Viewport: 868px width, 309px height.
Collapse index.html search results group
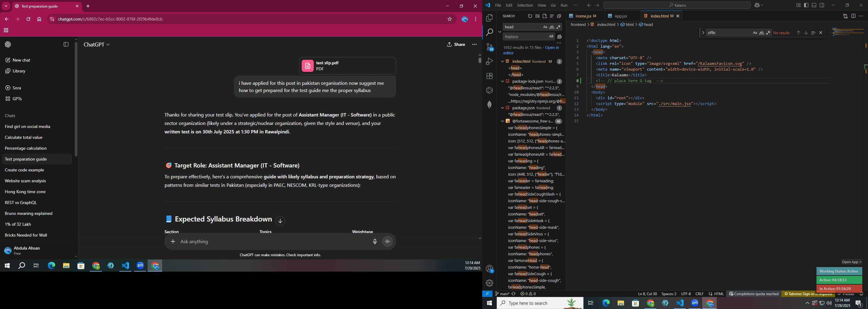click(502, 61)
